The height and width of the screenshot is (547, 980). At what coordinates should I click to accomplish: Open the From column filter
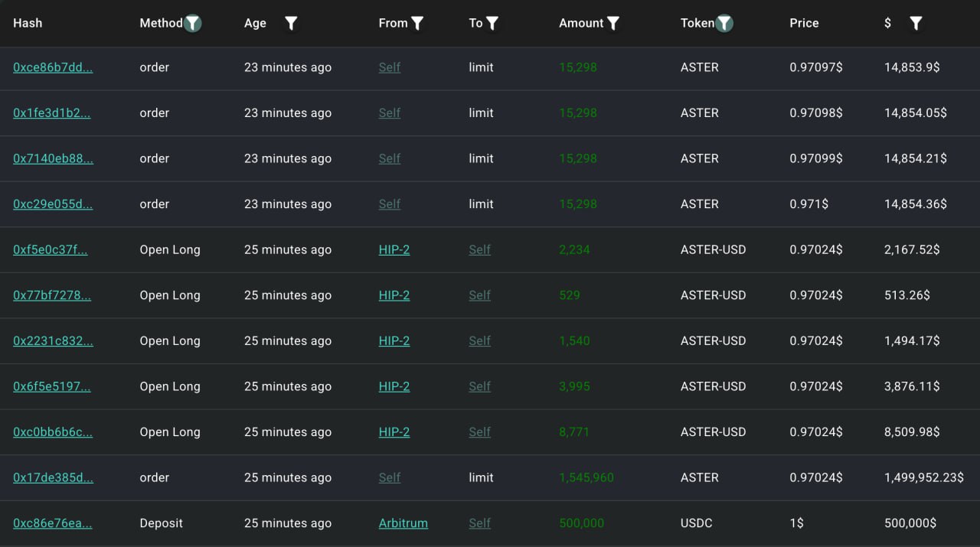point(417,23)
